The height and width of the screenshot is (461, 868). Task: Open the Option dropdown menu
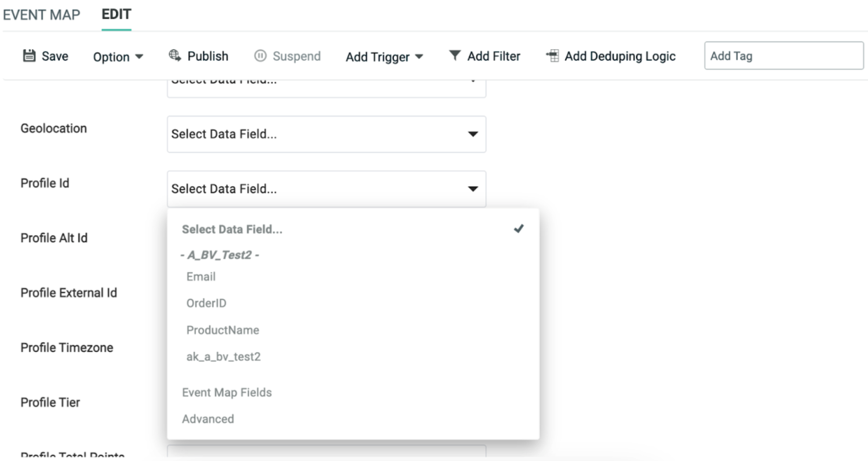(x=118, y=57)
